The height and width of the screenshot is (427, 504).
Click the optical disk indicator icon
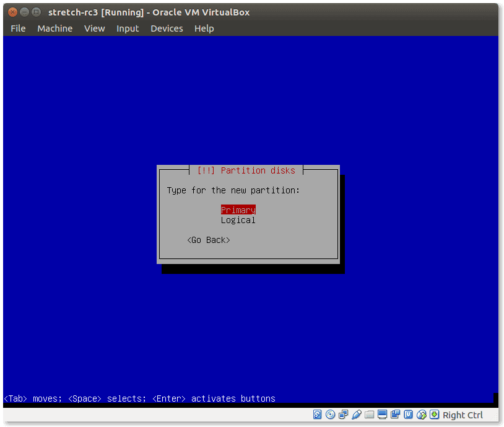coord(331,415)
